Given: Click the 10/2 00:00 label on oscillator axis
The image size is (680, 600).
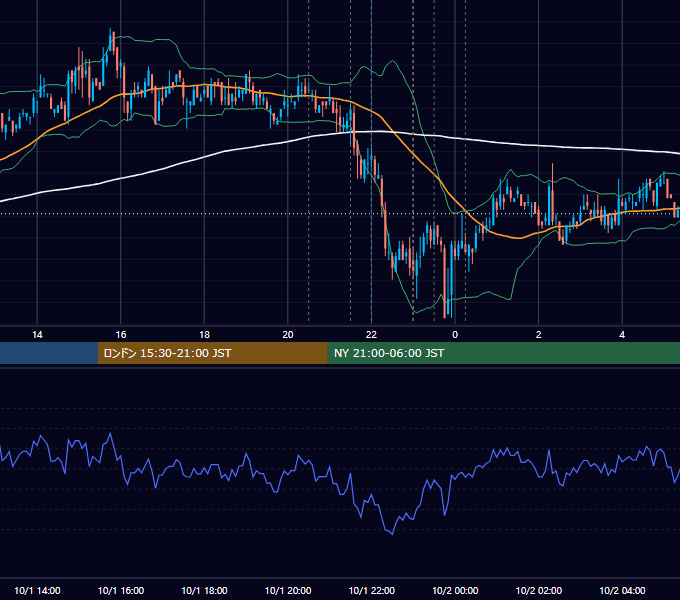Looking at the screenshot, I should click(x=455, y=590).
